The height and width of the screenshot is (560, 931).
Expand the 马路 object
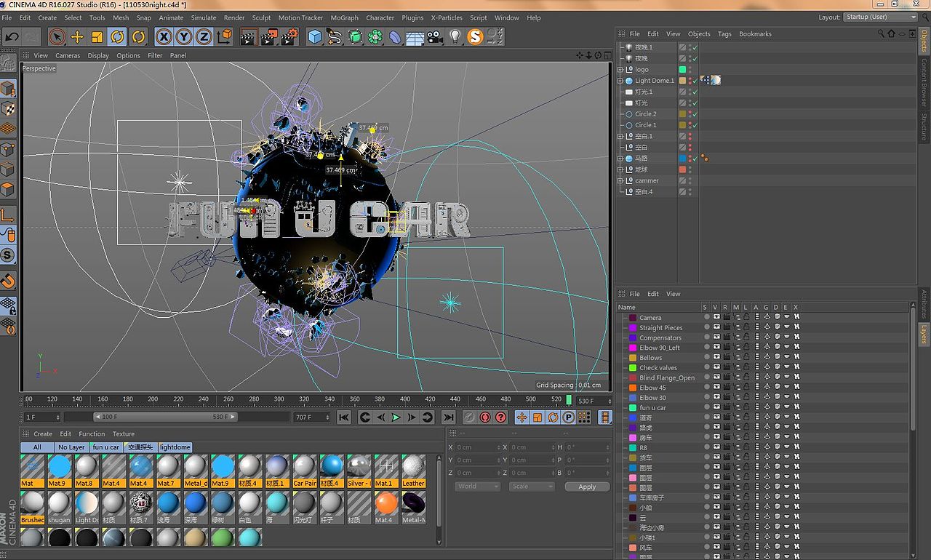pyautogui.click(x=620, y=159)
